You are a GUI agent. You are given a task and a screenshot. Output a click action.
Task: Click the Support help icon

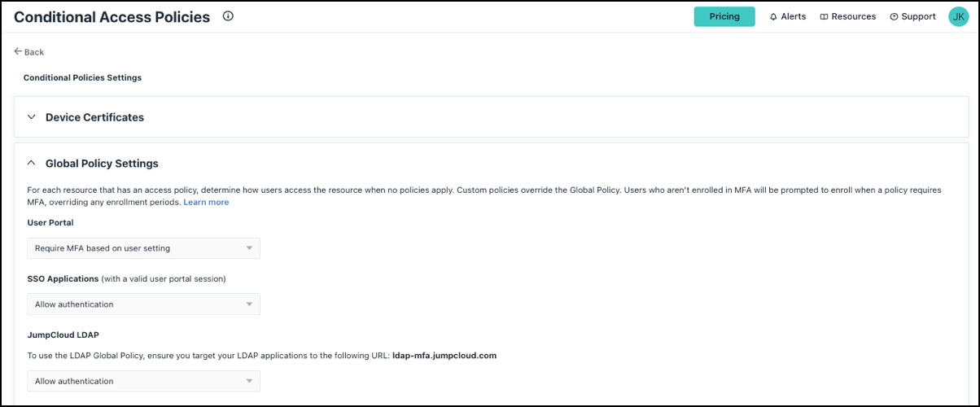(894, 17)
